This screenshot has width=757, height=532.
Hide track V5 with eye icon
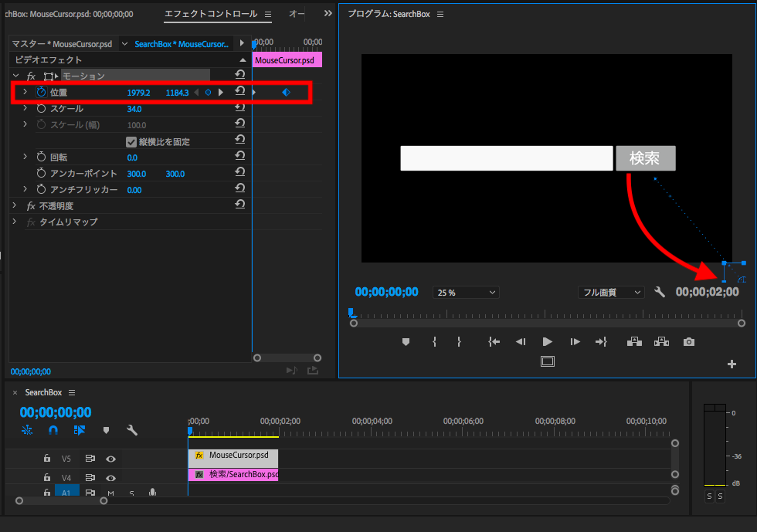(110, 459)
